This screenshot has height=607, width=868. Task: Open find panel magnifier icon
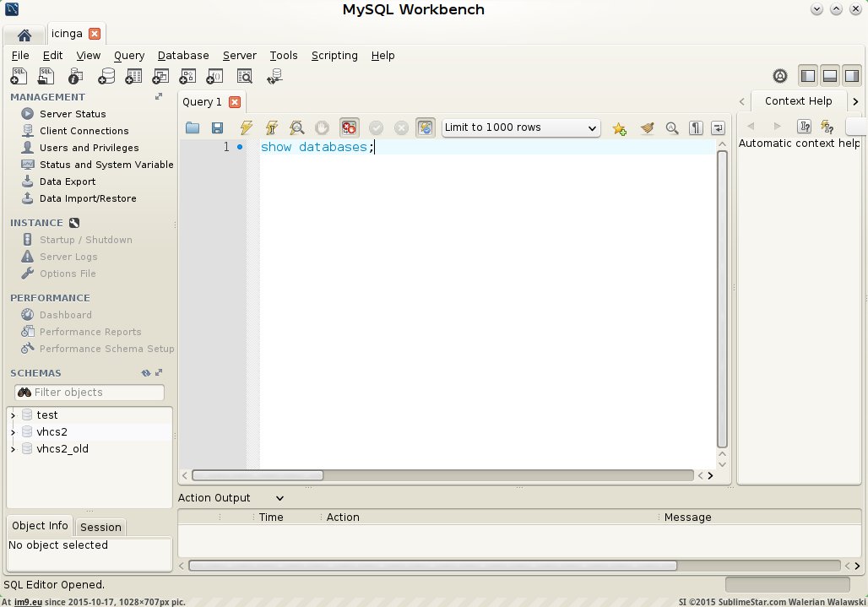[672, 128]
